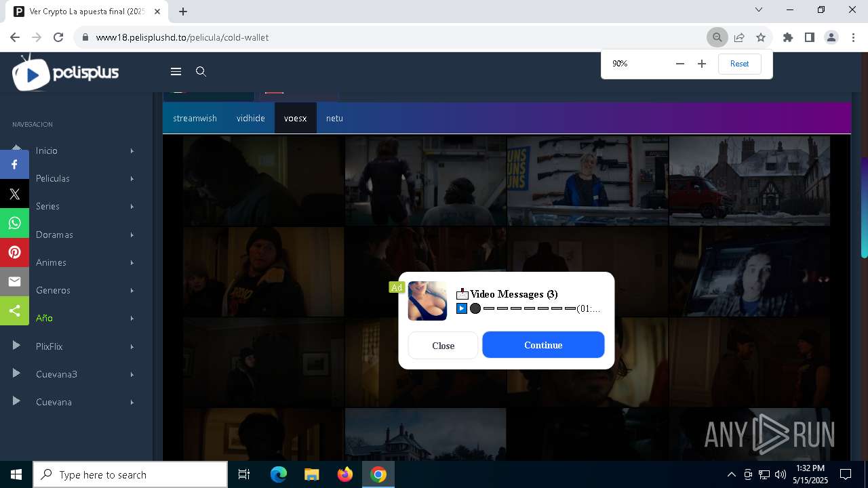Expand the Inicio submenu arrow
The image size is (868, 488).
(132, 150)
